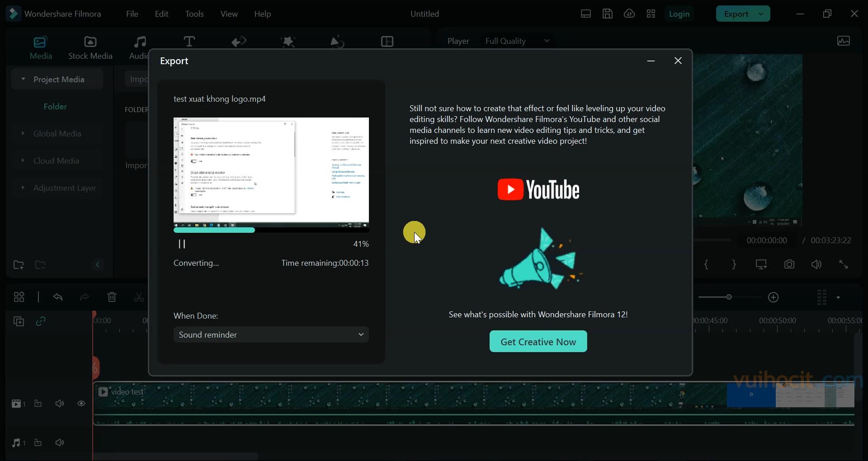Click the delete folder icon
The image size is (868, 461).
pyautogui.click(x=40, y=265)
